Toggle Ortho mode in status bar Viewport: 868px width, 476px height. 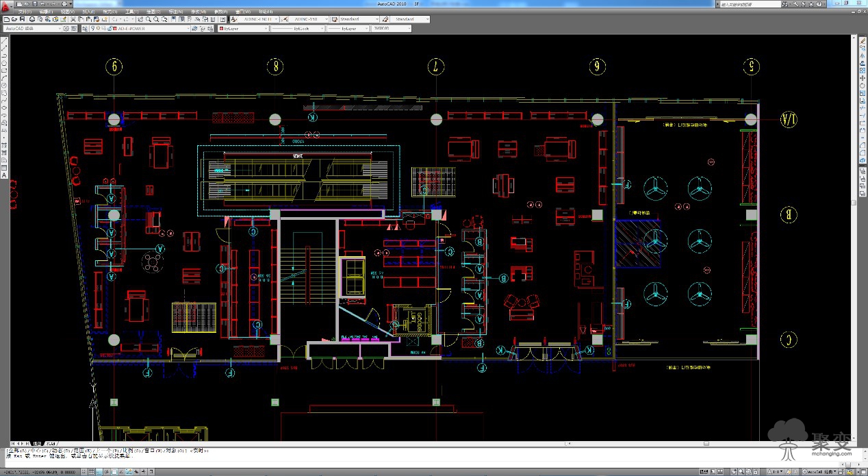click(x=99, y=472)
